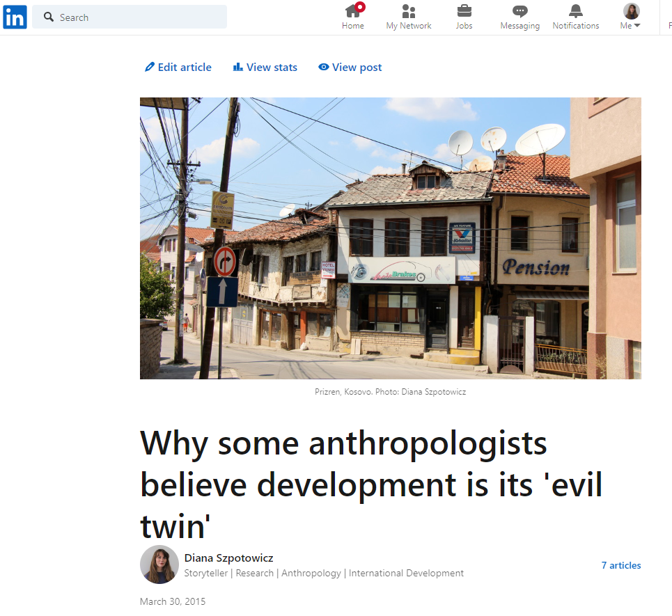Screen dimensions: 672x616
Task: Click the article title about anthropologists
Action: tap(371, 484)
